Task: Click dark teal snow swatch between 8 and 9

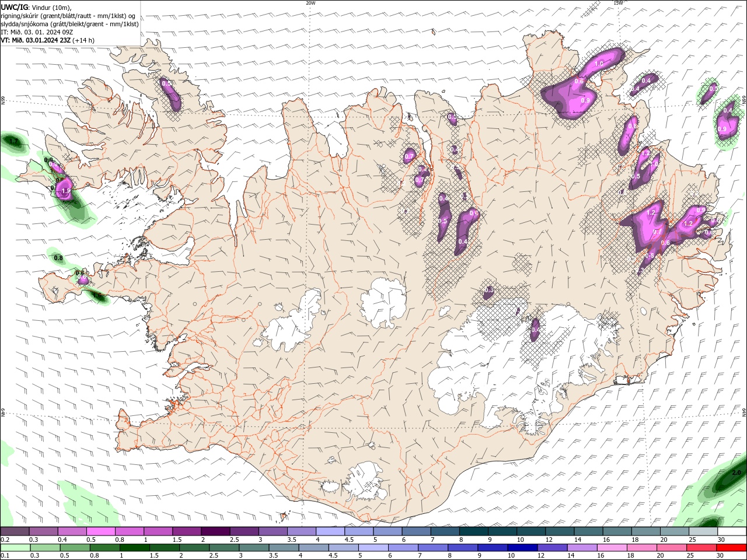Action: click(474, 531)
